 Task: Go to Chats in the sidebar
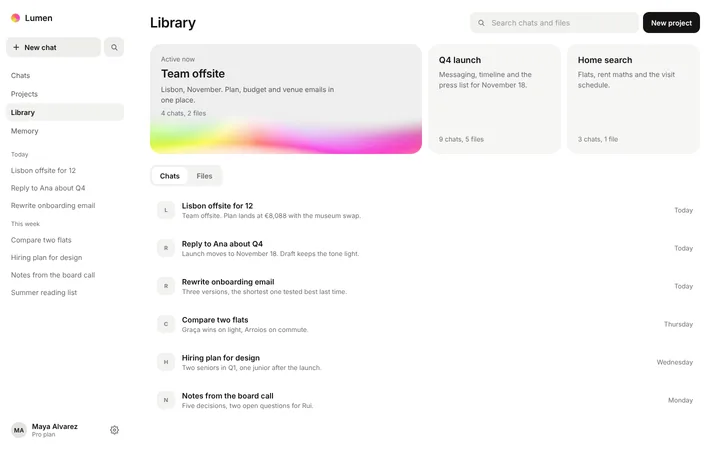click(x=65, y=75)
